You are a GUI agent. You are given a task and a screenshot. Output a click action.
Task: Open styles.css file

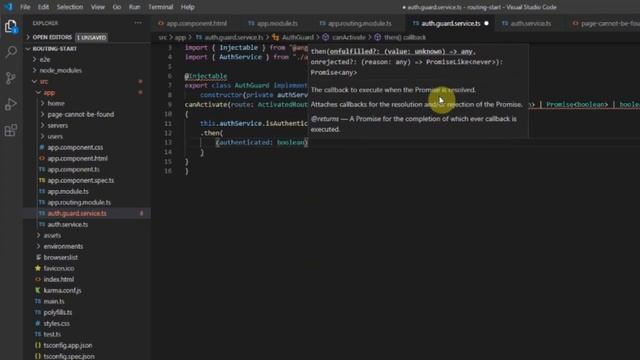[57, 324]
